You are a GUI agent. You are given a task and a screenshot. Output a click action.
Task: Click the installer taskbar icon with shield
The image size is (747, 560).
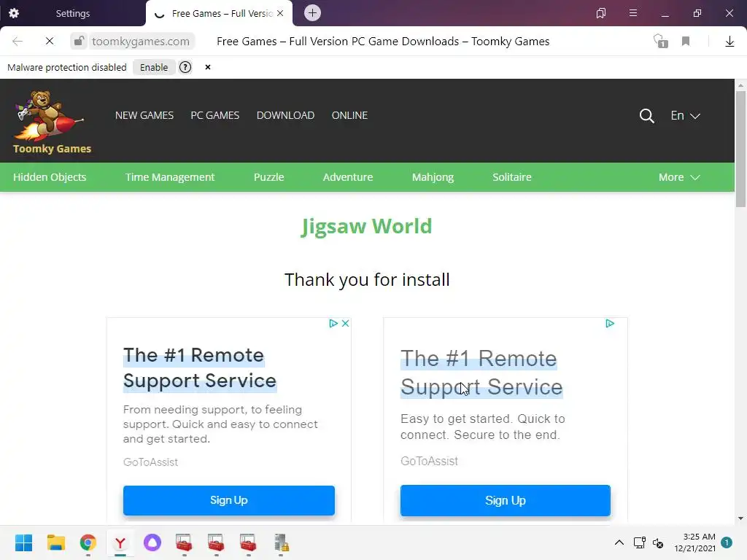[x=281, y=542]
